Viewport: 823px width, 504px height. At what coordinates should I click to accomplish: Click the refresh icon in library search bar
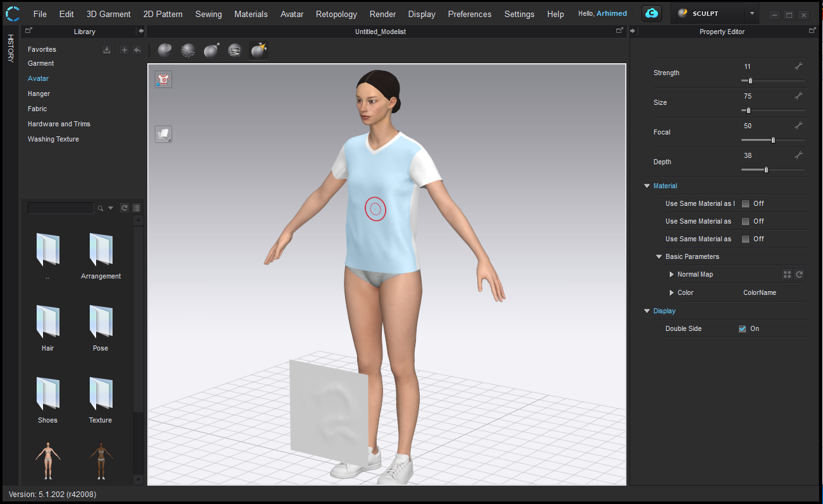coord(125,208)
